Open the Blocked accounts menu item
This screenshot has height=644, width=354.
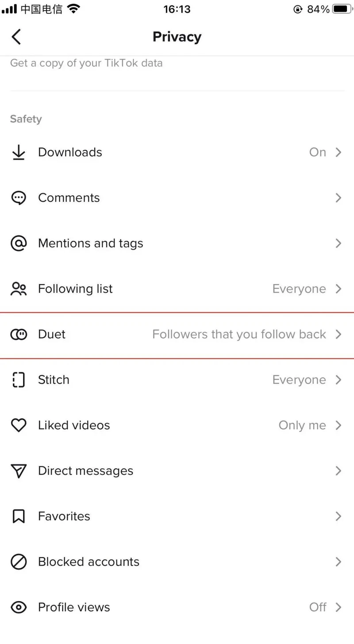tap(88, 562)
